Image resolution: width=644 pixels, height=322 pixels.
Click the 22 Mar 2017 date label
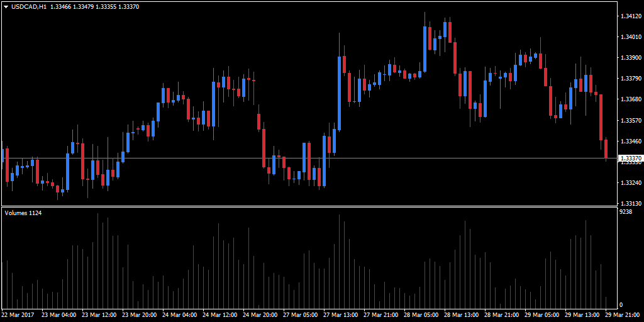pyautogui.click(x=18, y=315)
